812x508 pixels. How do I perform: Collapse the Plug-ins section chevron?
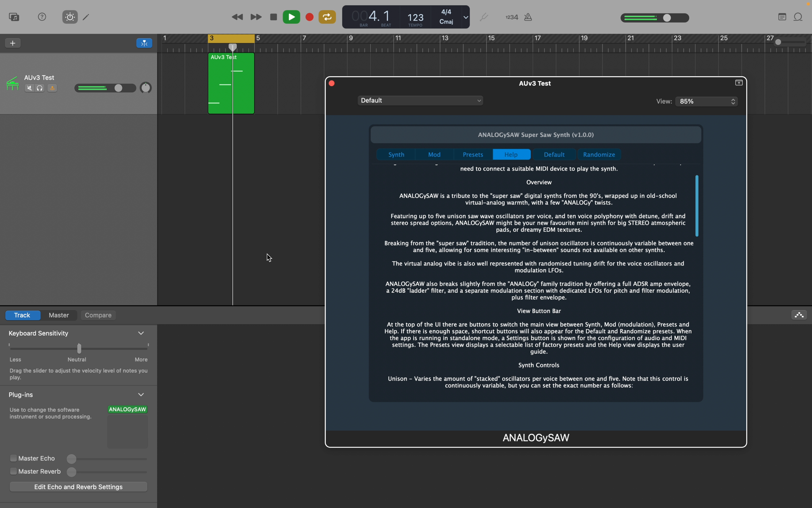click(x=141, y=395)
